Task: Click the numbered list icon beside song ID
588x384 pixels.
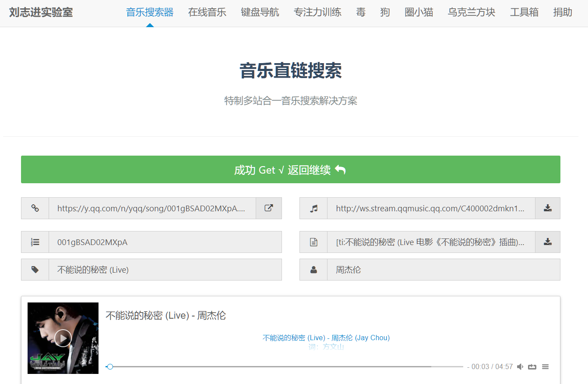Action: tap(35, 242)
